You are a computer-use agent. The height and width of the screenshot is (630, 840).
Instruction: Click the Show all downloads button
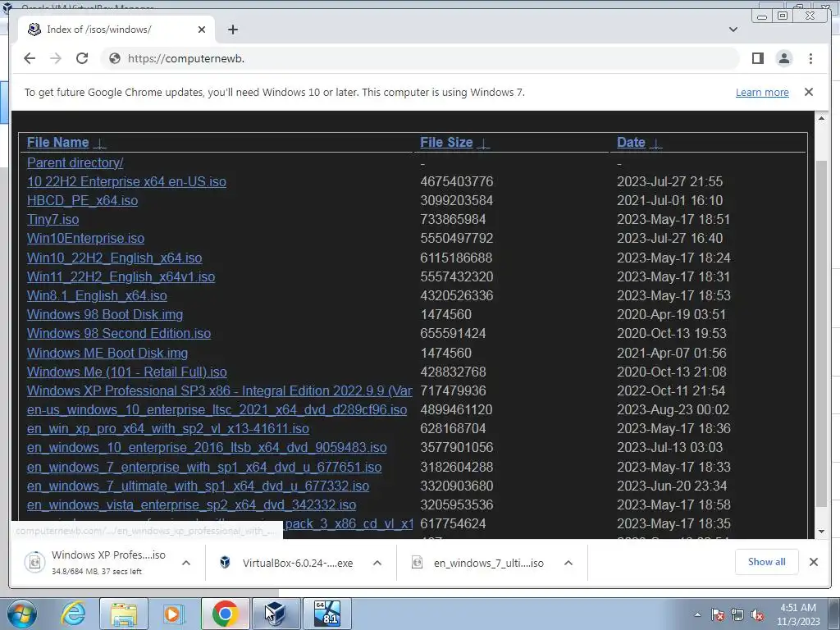tap(767, 562)
